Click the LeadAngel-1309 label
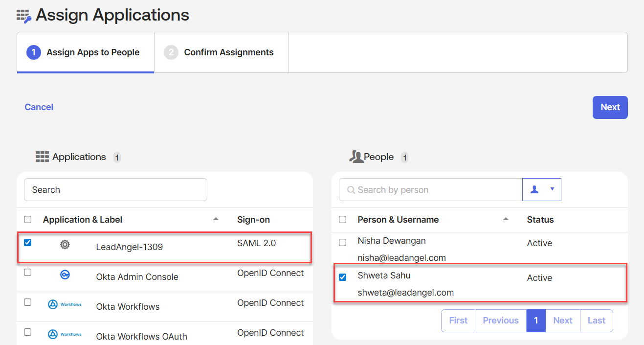The height and width of the screenshot is (345, 644). pos(130,247)
